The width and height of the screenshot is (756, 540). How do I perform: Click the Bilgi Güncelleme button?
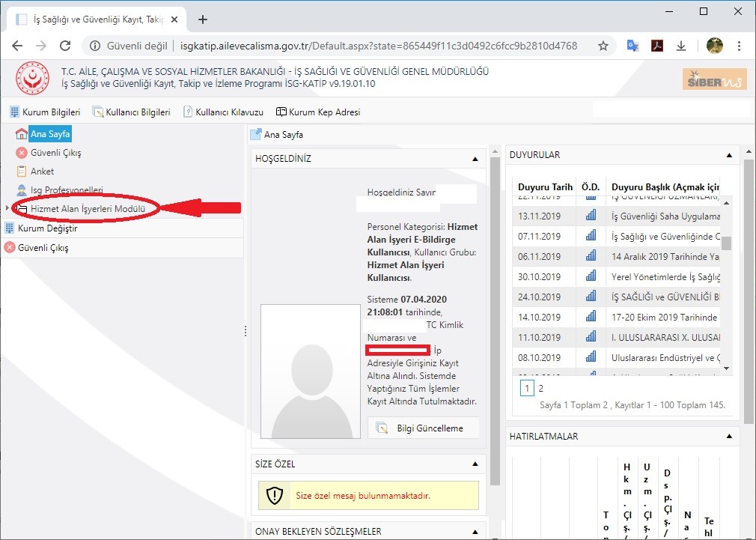[424, 428]
